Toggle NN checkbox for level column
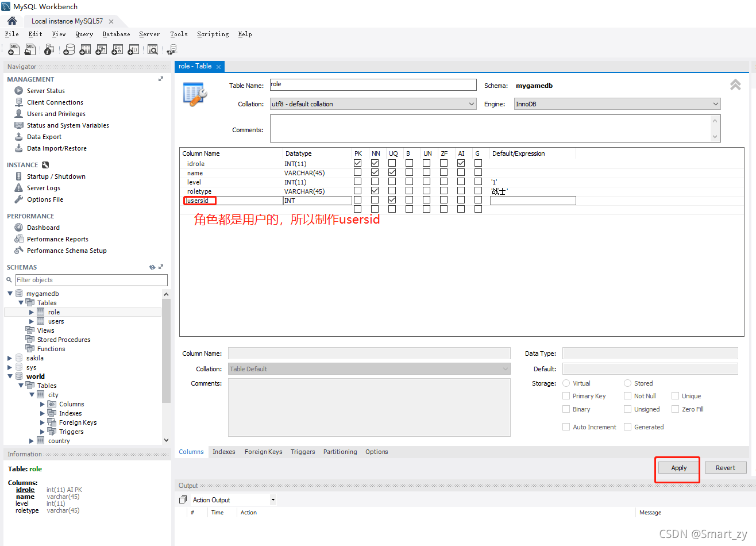 375,182
